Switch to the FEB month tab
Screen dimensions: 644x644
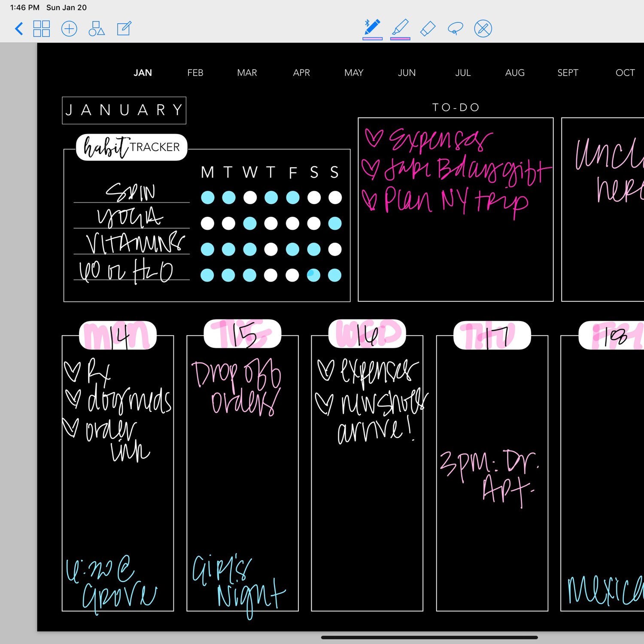click(x=195, y=73)
